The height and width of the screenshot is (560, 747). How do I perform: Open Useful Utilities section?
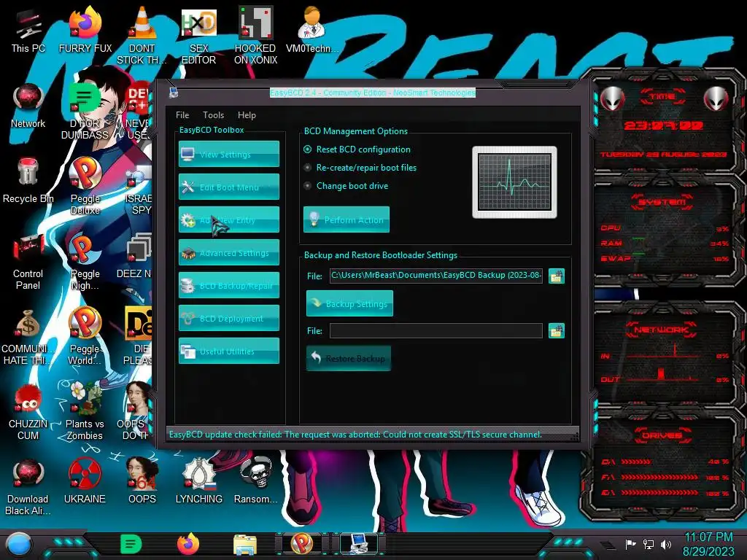[x=228, y=351]
